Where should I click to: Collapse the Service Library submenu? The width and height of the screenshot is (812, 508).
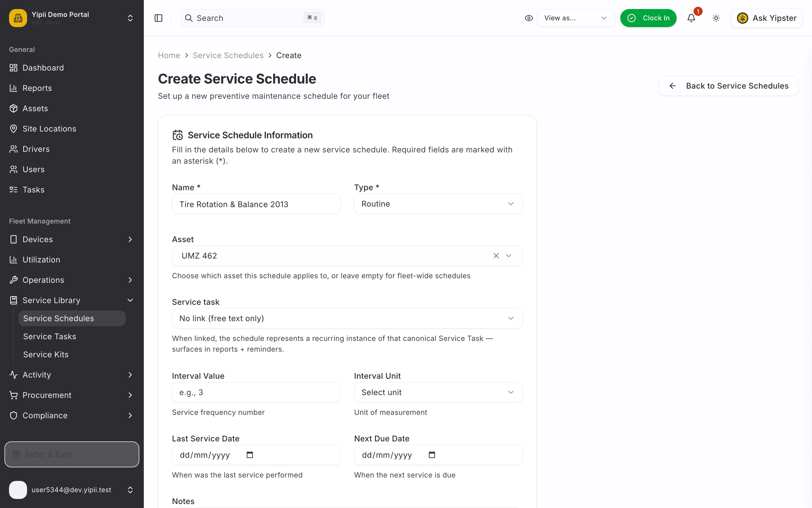[130, 300]
